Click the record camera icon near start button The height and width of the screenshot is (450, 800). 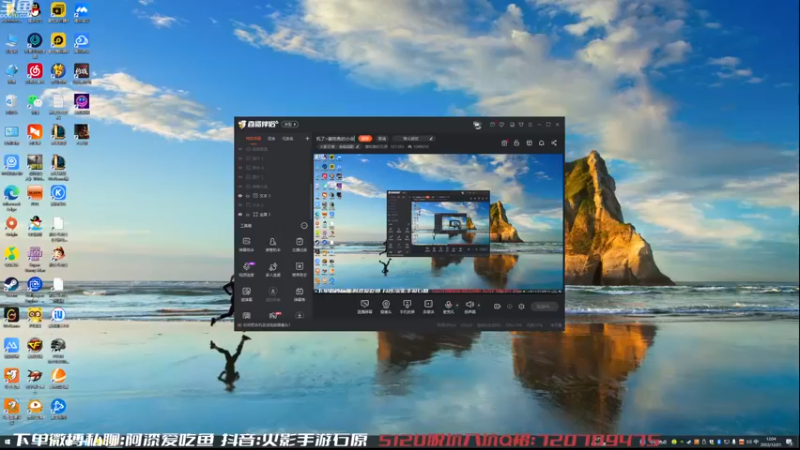point(497,307)
